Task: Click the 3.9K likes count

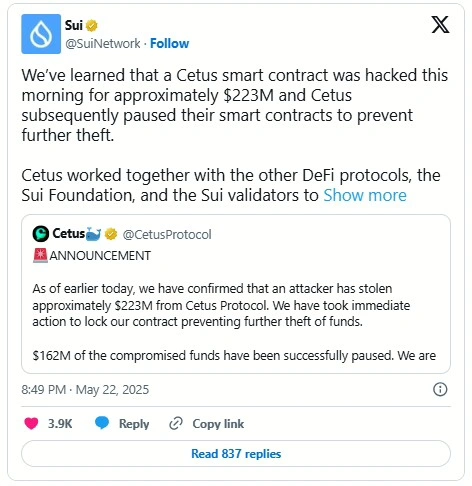Action: [60, 424]
